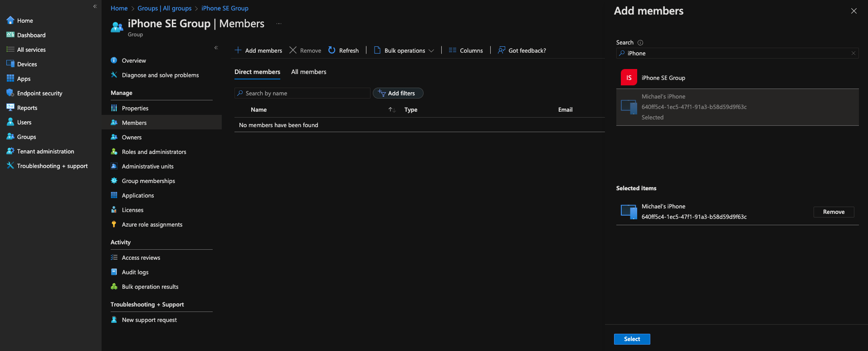Remove Michael's iPhone from selected items

pyautogui.click(x=834, y=212)
